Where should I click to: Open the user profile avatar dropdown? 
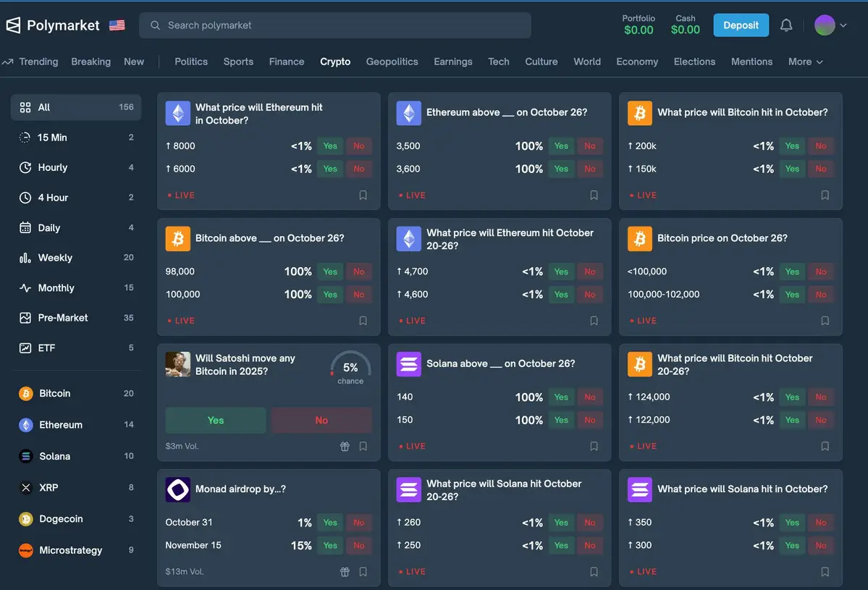point(830,25)
